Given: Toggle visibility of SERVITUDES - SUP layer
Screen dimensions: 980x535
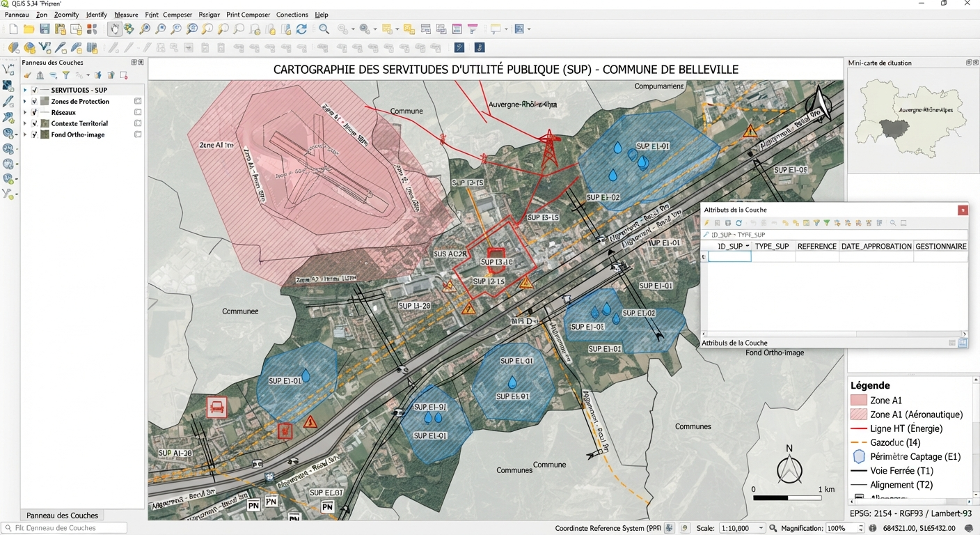Looking at the screenshot, I should pos(35,90).
